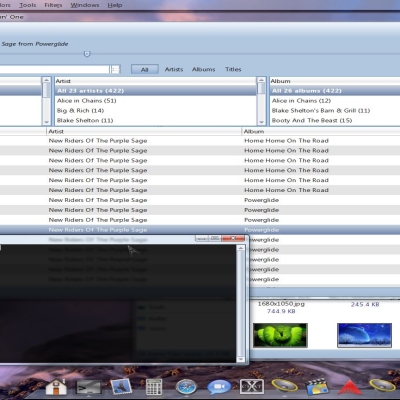The image size is (400, 400).
Task: Open the Tools menu
Action: pyautogui.click(x=28, y=5)
